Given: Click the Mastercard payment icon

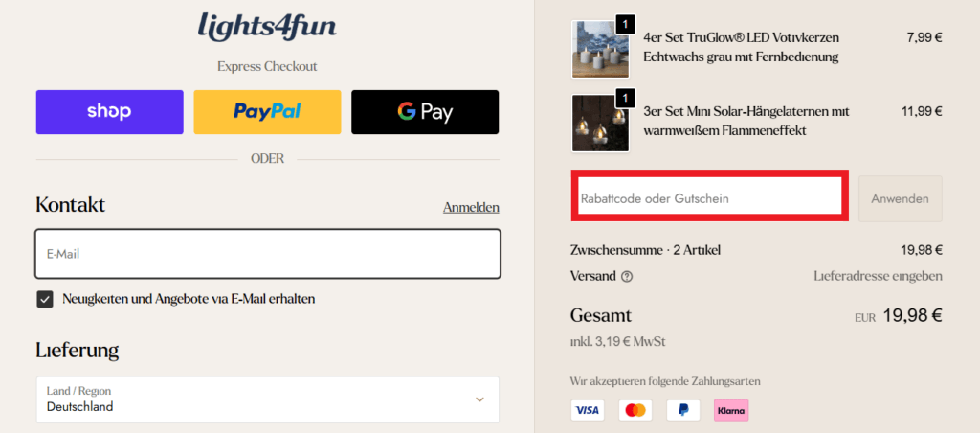Looking at the screenshot, I should (x=635, y=410).
